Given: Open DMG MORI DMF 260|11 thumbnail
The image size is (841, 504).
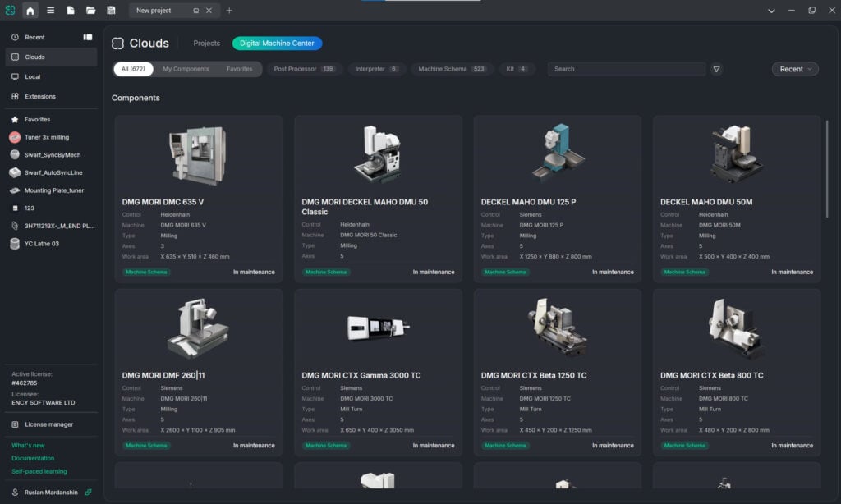Looking at the screenshot, I should [198, 328].
